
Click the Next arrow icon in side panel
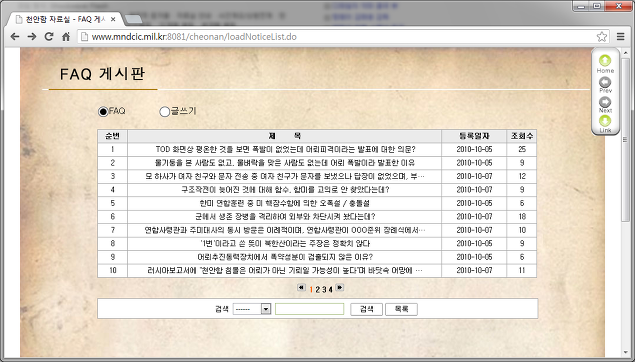point(605,102)
